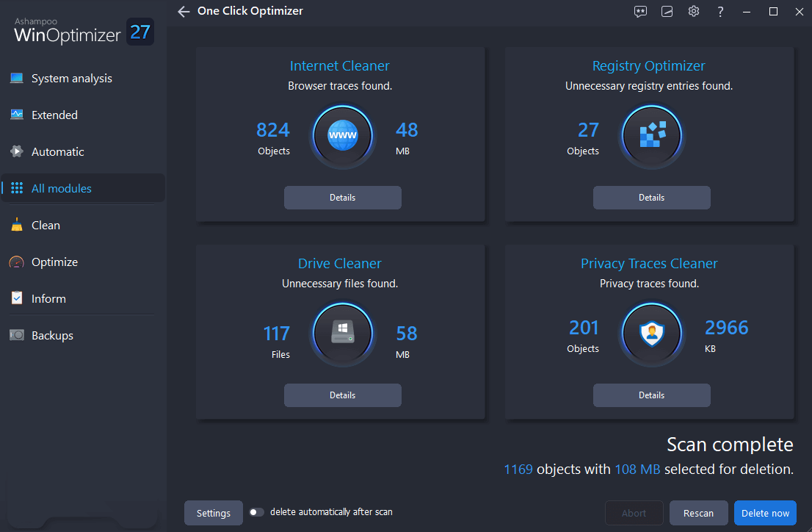Click the Registry Optimizer module icon
The image size is (812, 532).
tap(651, 135)
